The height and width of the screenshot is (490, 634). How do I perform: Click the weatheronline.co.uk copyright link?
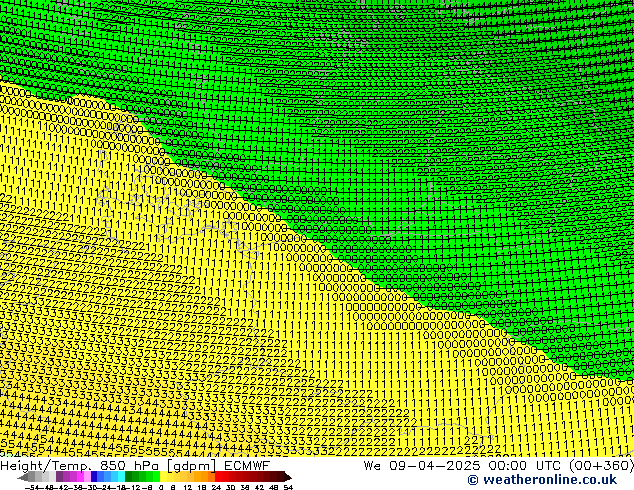[x=542, y=480]
